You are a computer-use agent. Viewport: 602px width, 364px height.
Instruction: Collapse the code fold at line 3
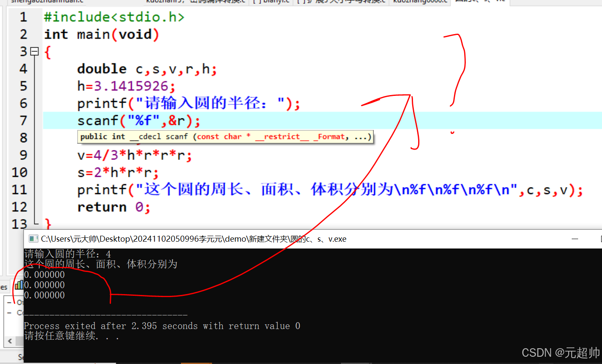[x=35, y=52]
